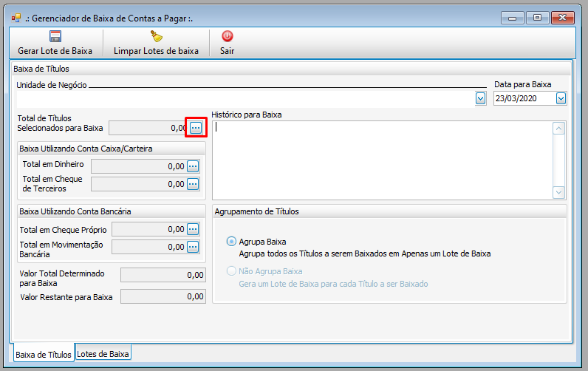The height and width of the screenshot is (371, 588).
Task: Maximize the Gerenciador de Baixa window
Action: pos(537,18)
